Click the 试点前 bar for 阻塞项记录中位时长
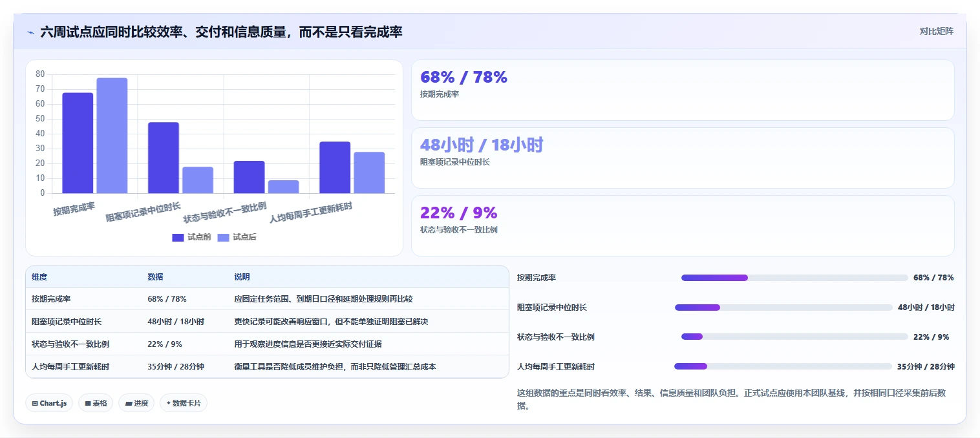This screenshot has width=980, height=438. [164, 158]
